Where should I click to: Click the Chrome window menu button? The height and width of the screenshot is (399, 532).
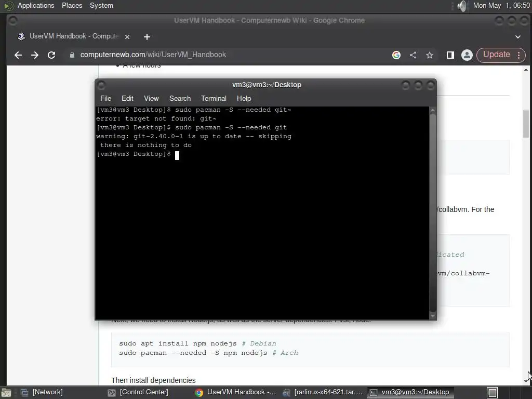click(13, 21)
